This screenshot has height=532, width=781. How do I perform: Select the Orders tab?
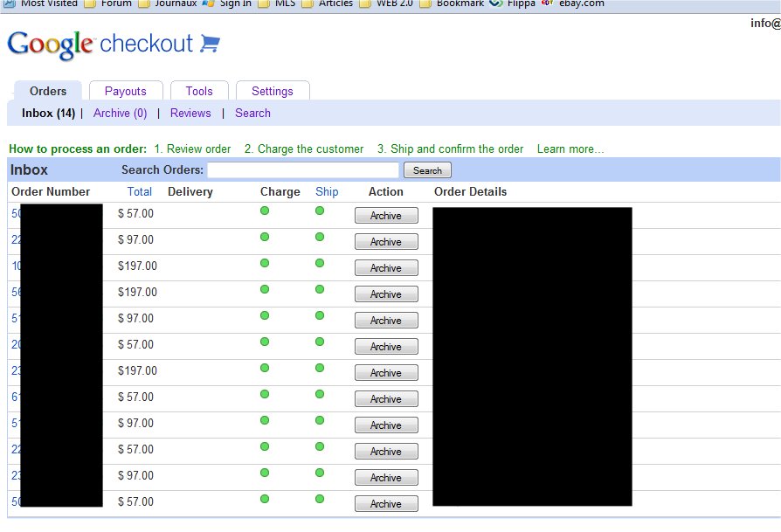[x=48, y=91]
